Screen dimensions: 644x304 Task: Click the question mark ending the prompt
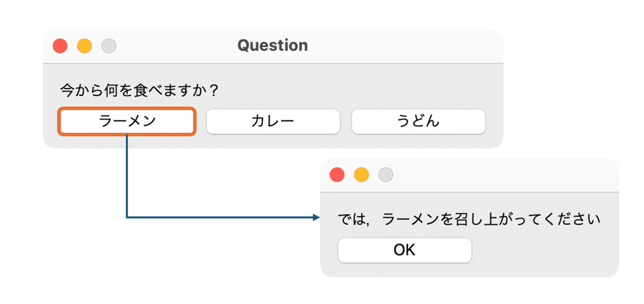coord(214,90)
